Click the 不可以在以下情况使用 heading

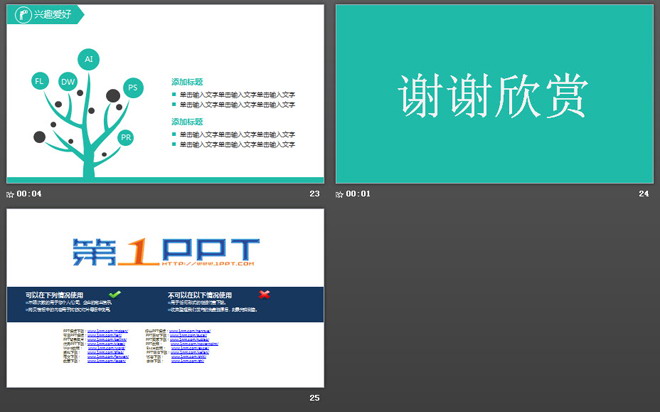(200, 295)
